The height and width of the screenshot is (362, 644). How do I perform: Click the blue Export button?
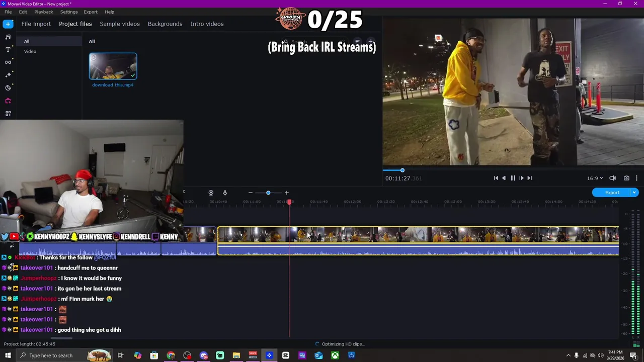[x=612, y=193]
